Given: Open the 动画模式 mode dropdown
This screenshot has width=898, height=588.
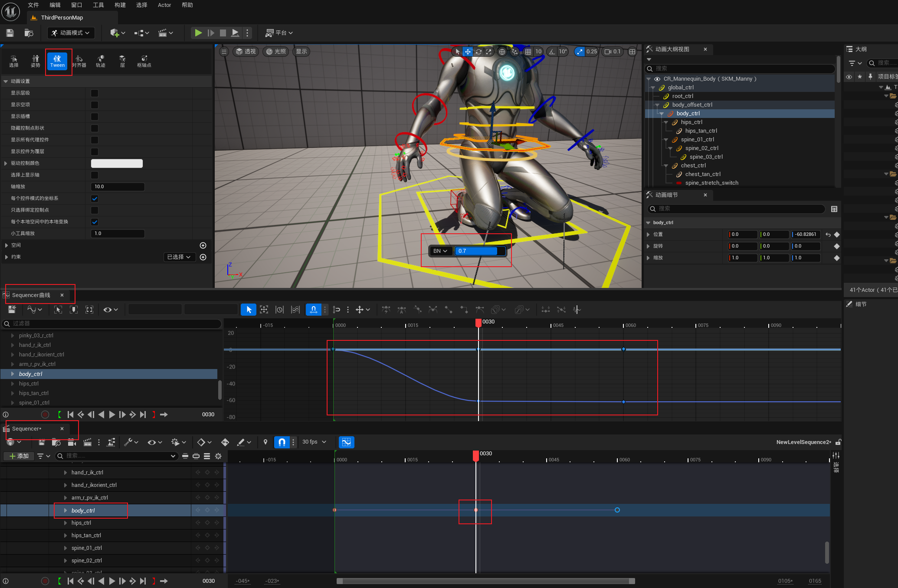Looking at the screenshot, I should [71, 33].
